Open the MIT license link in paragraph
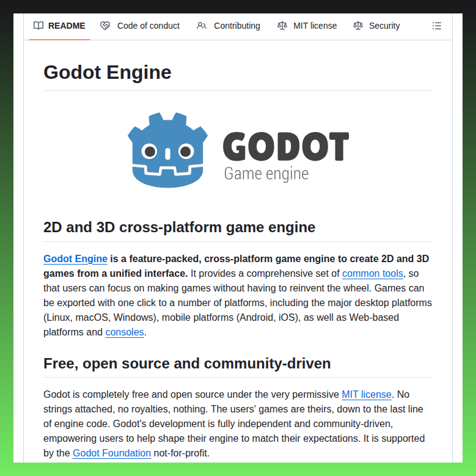The width and height of the screenshot is (476, 476). [x=367, y=394]
